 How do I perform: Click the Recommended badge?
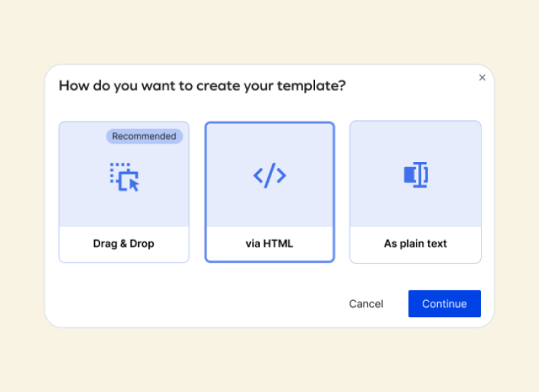tap(144, 136)
